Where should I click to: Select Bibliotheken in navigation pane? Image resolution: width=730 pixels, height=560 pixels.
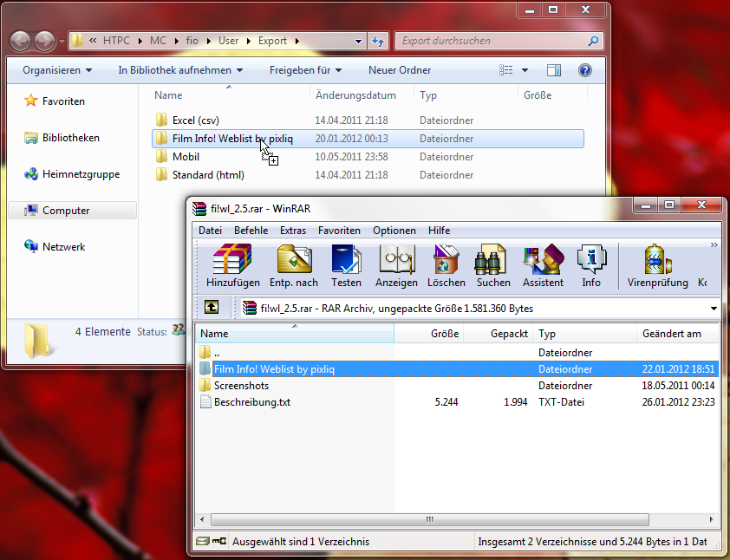[62, 138]
